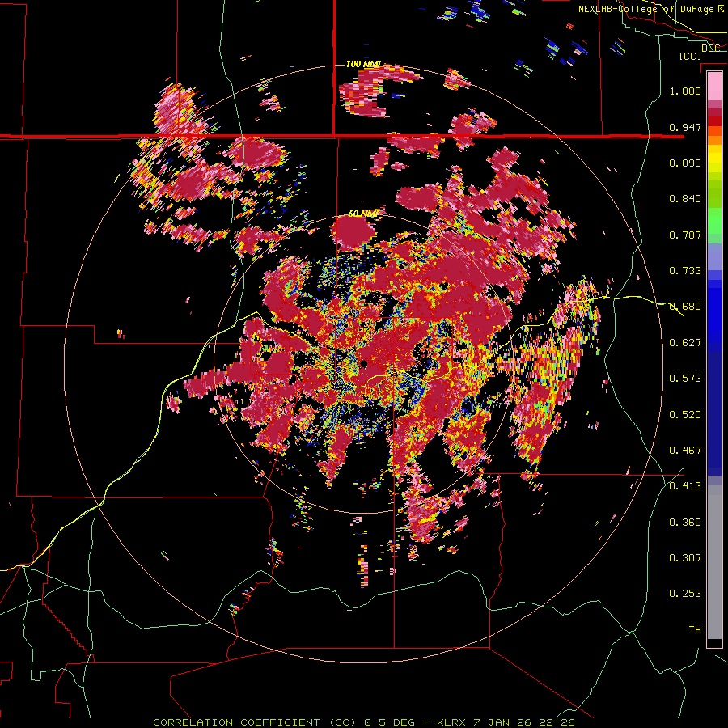Click the CORRELATION COEFFICIENT caption text

click(254, 722)
